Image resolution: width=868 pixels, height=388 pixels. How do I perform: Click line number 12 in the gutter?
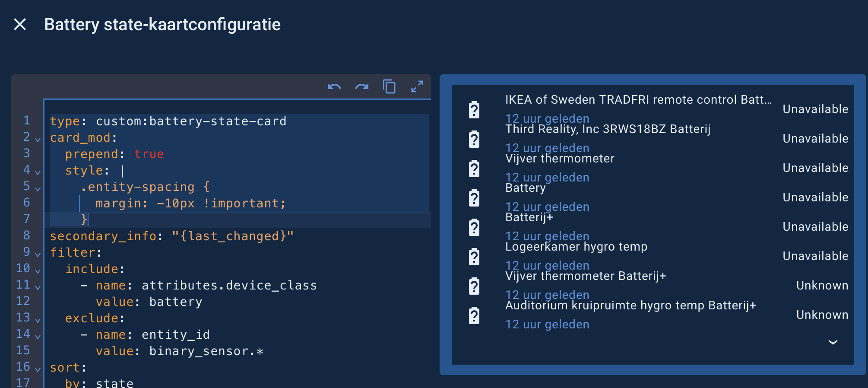(x=23, y=301)
